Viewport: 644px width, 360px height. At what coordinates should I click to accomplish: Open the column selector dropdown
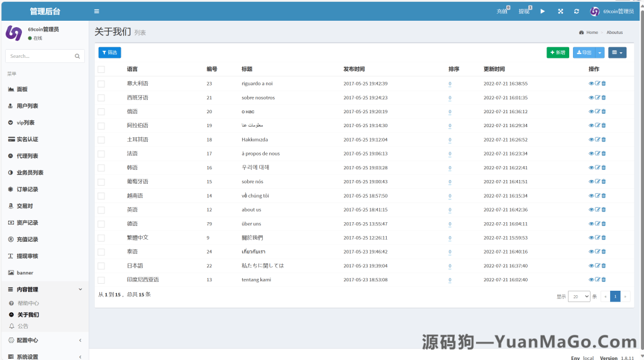tap(618, 53)
